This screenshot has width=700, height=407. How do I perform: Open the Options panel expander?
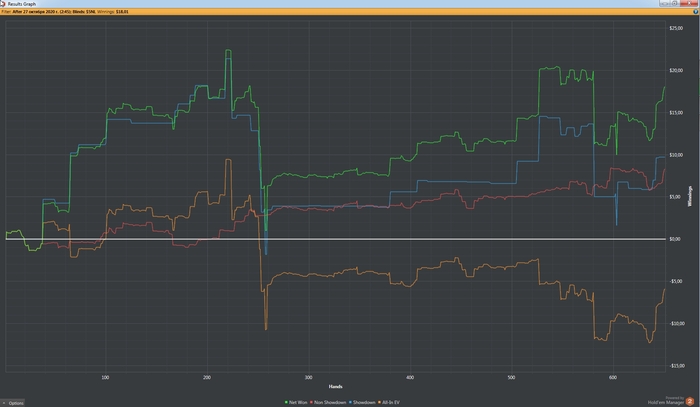pos(13,403)
